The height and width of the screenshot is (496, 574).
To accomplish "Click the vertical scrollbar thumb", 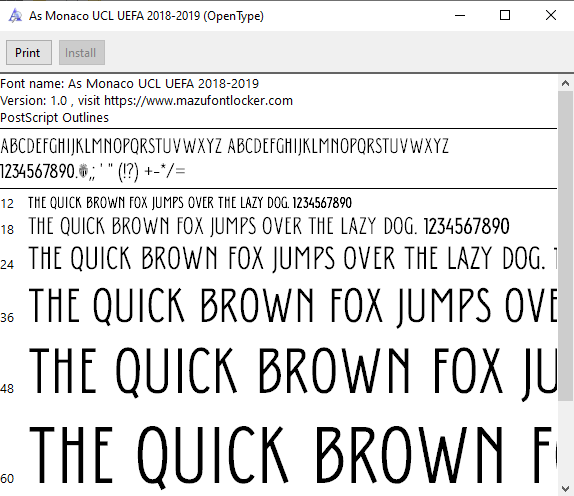I will click(x=566, y=246).
